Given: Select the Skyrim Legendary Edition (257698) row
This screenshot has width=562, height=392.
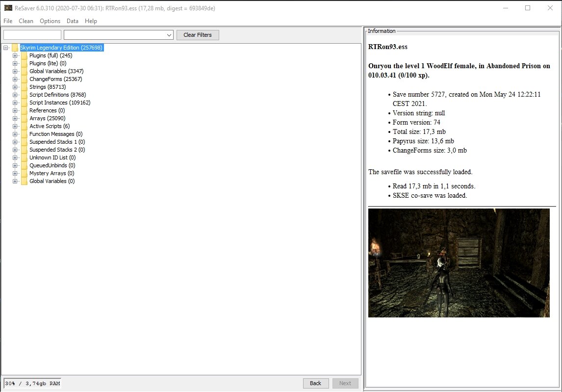Looking at the screenshot, I should (61, 48).
